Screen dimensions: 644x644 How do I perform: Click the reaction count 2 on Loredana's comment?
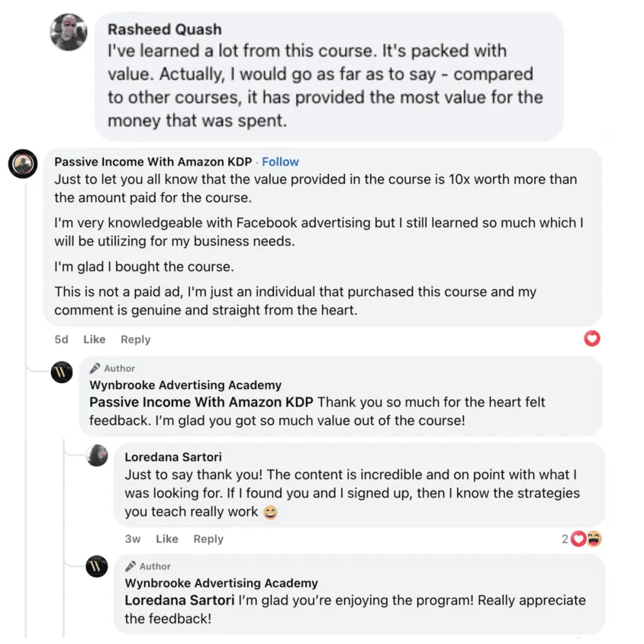click(x=565, y=539)
